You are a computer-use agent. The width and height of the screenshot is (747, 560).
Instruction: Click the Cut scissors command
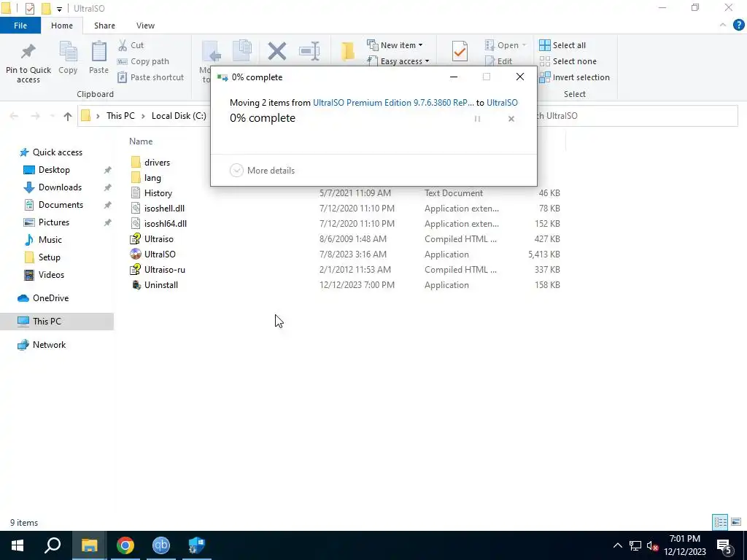point(131,45)
